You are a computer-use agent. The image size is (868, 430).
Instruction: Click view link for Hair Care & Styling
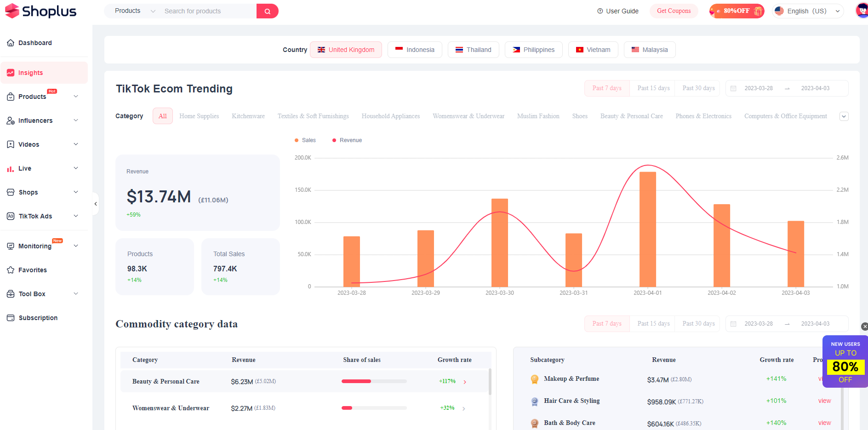(824, 401)
